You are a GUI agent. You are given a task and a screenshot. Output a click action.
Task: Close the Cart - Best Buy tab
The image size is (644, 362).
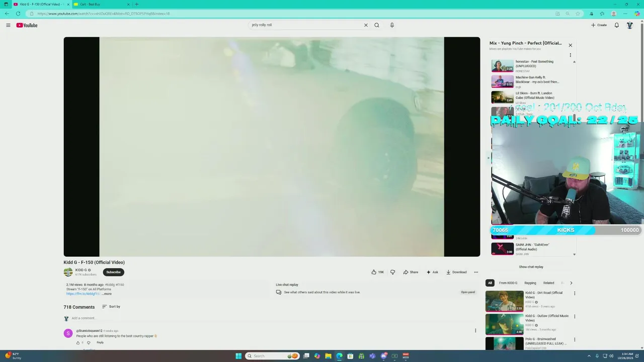(x=128, y=4)
